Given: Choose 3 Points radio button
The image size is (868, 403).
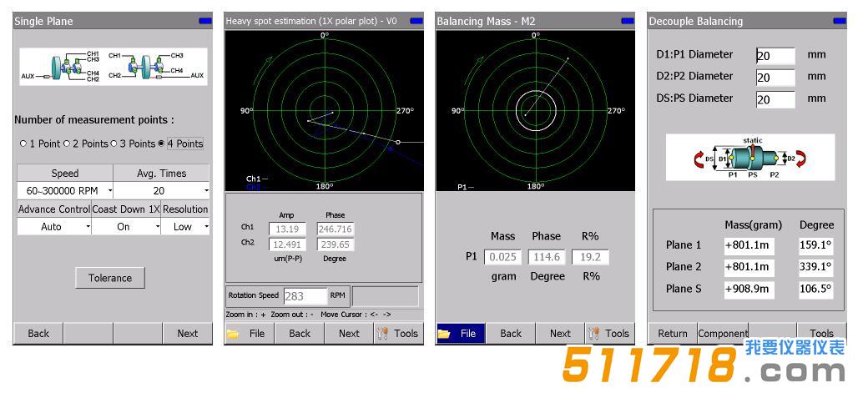Looking at the screenshot, I should 113,144.
